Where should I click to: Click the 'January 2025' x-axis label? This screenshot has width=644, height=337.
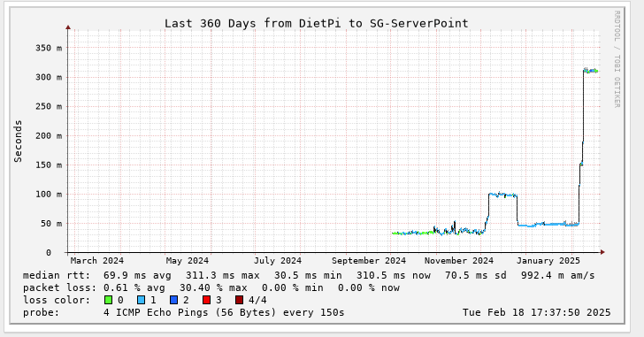[x=548, y=261]
